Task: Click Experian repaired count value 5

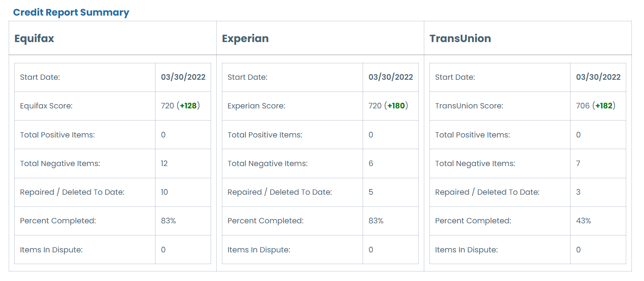Action: [x=371, y=192]
